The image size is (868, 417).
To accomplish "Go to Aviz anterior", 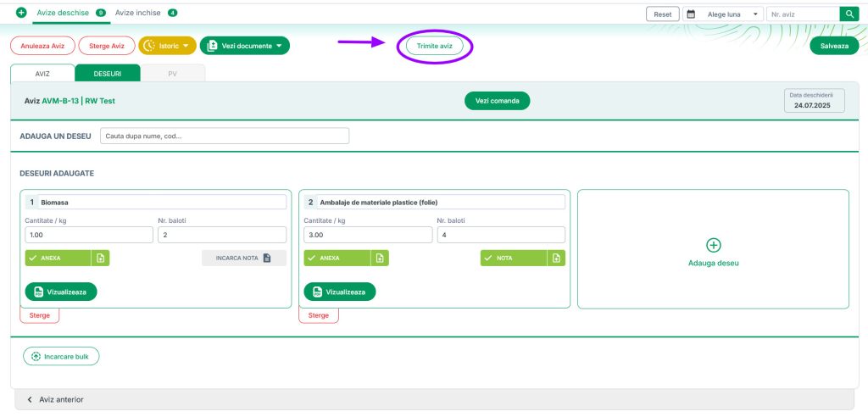I will coord(56,399).
